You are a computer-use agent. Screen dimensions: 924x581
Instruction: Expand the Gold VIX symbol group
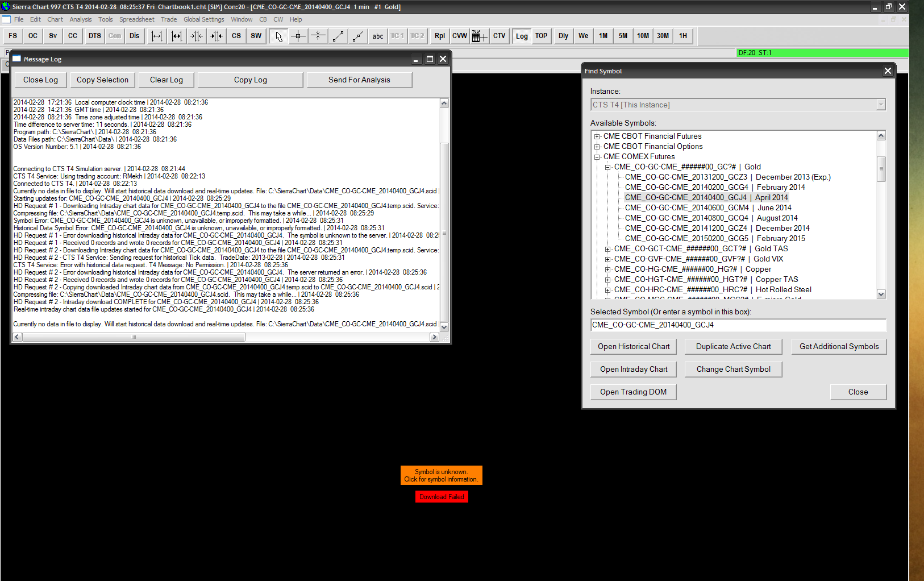607,259
